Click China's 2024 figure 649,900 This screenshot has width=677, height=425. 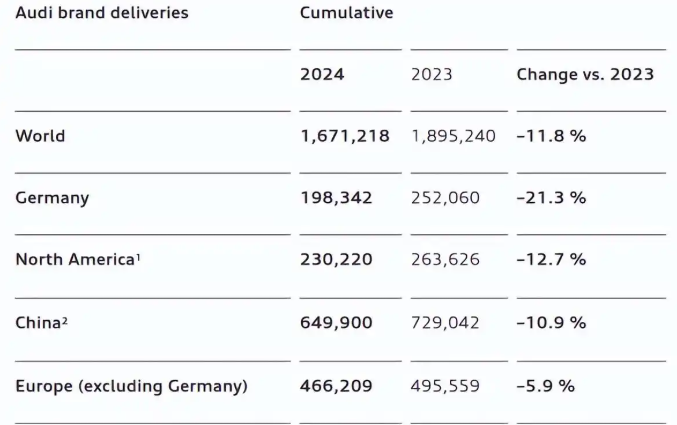(336, 323)
